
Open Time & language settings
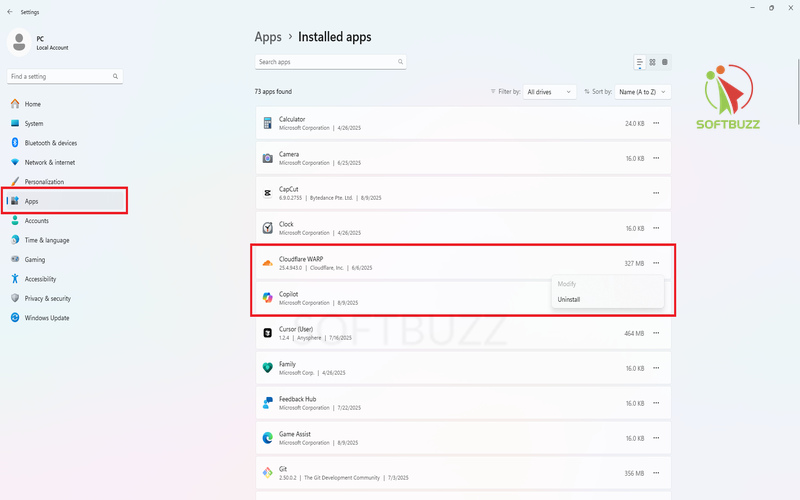pos(47,240)
